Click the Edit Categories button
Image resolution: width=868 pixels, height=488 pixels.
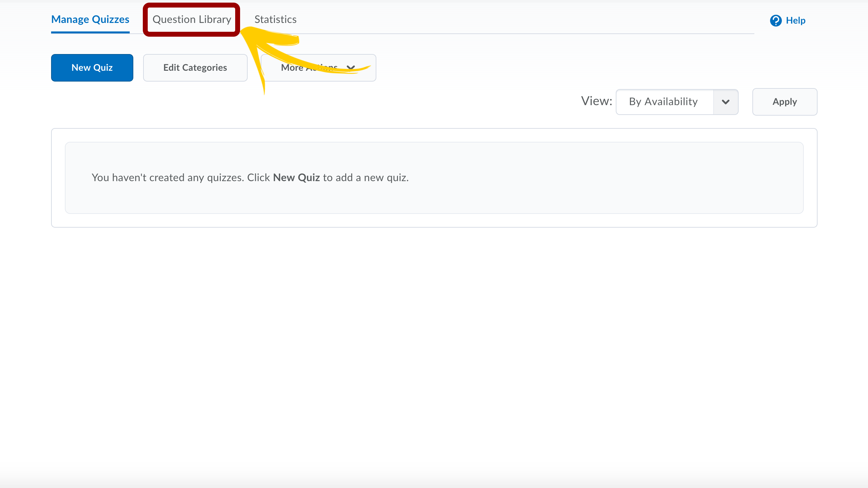coord(195,68)
